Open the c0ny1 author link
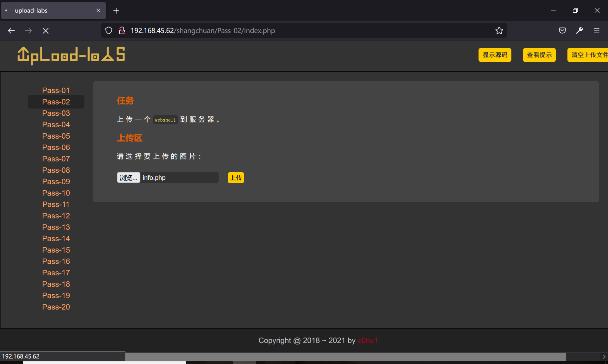 [x=367, y=341]
